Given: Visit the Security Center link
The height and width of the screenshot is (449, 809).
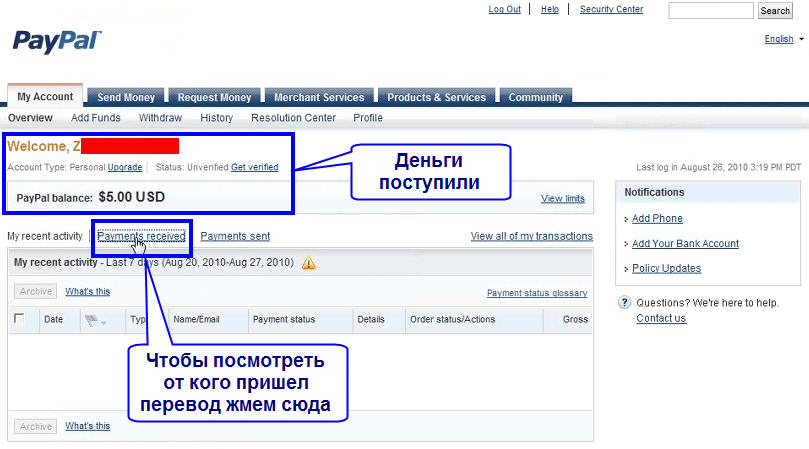Looking at the screenshot, I should pyautogui.click(x=611, y=9).
